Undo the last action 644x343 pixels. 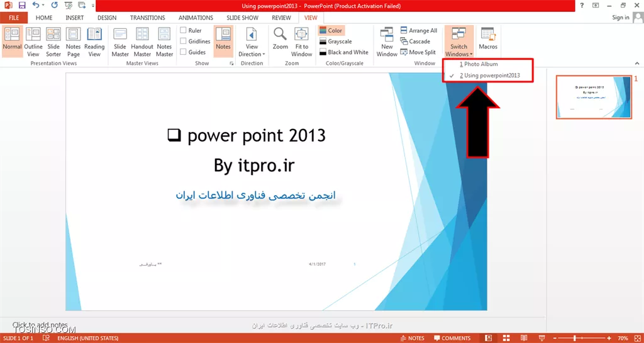[x=36, y=6]
